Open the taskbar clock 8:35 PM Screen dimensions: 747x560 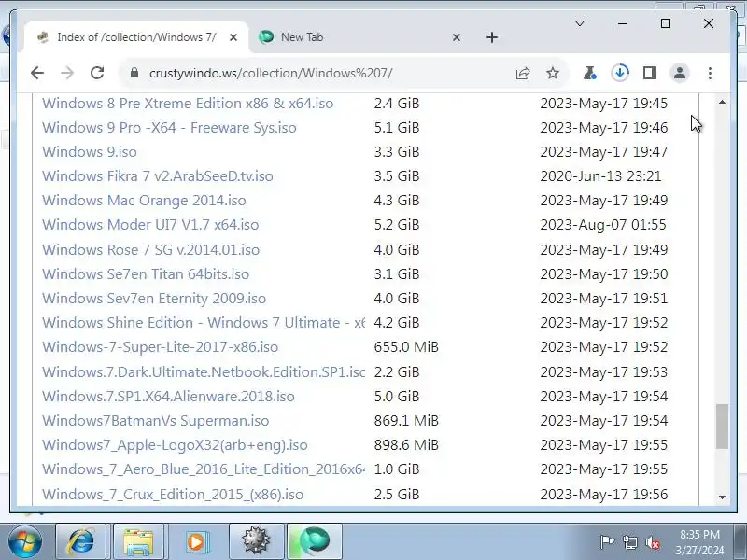[699, 542]
